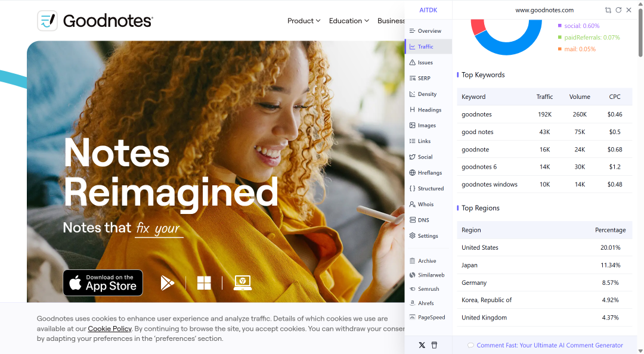Click the Germany region row
Viewport: 644px width, 354px height.
coord(544,282)
